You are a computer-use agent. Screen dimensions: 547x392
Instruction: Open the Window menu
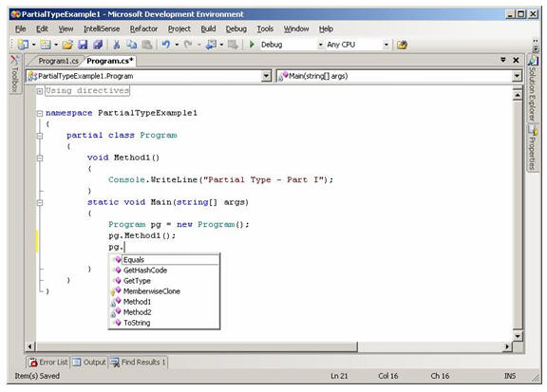click(296, 28)
